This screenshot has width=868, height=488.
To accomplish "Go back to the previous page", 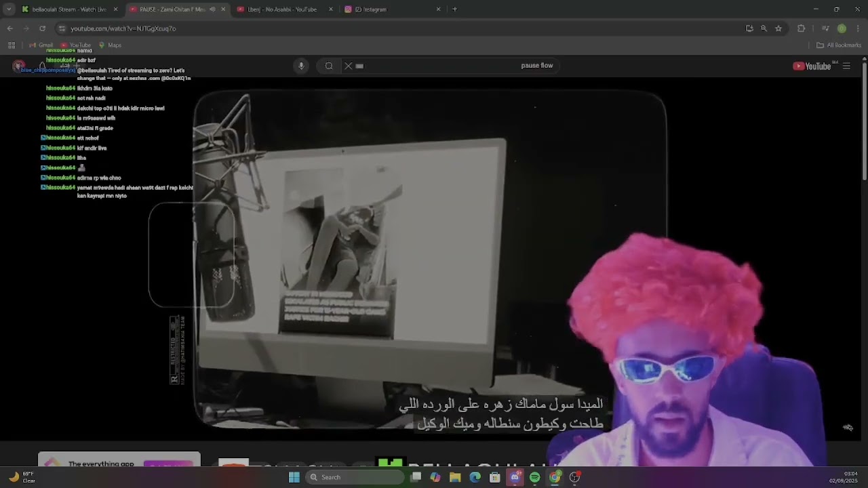I will point(9,28).
